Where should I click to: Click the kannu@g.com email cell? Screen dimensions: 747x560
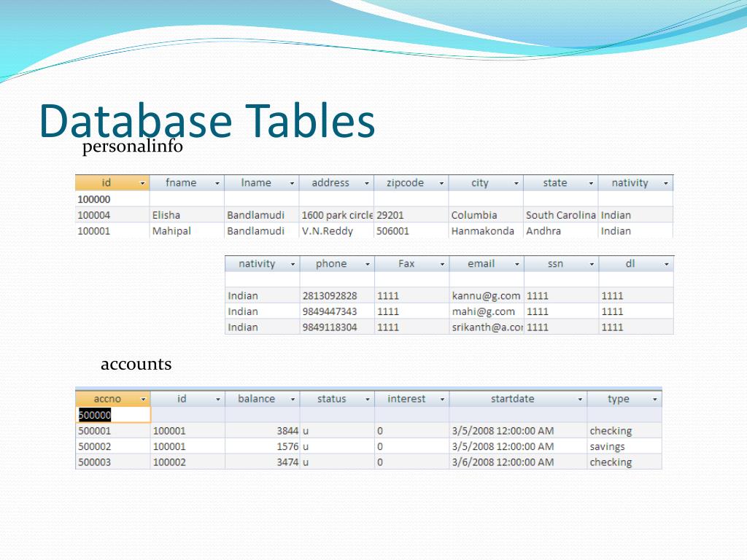tap(487, 296)
